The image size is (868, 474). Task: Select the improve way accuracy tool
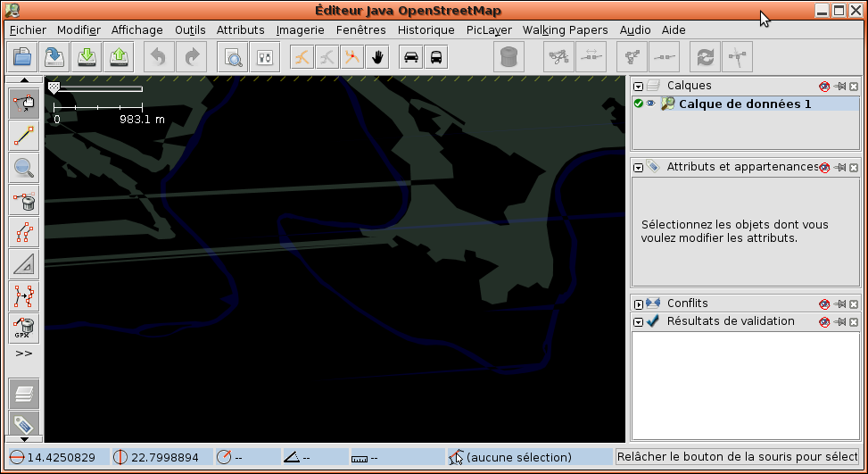click(24, 296)
